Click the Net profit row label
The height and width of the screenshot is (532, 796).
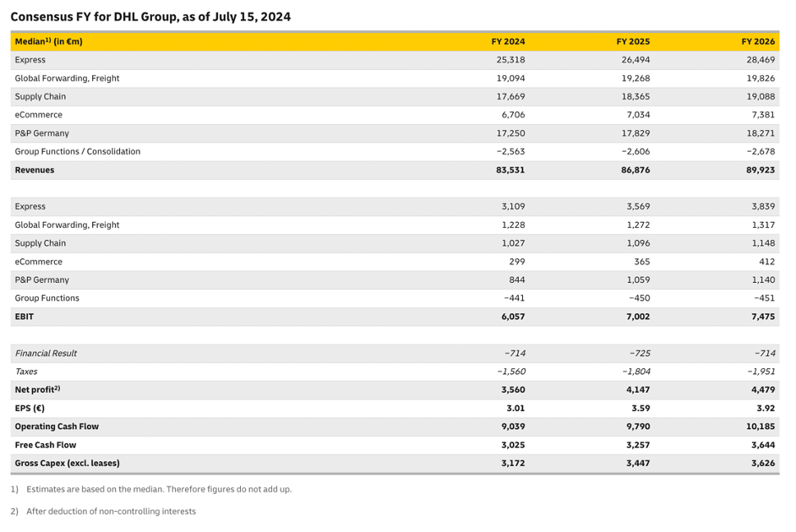[35, 389]
